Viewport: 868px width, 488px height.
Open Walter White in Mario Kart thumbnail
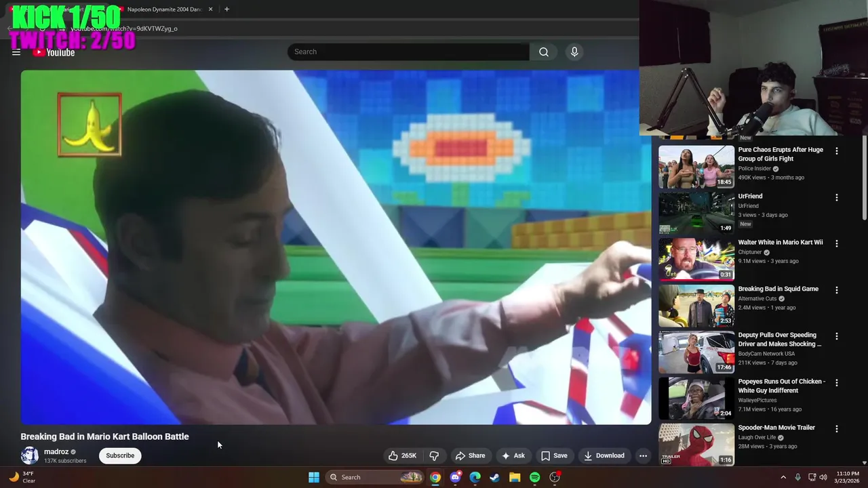point(696,259)
